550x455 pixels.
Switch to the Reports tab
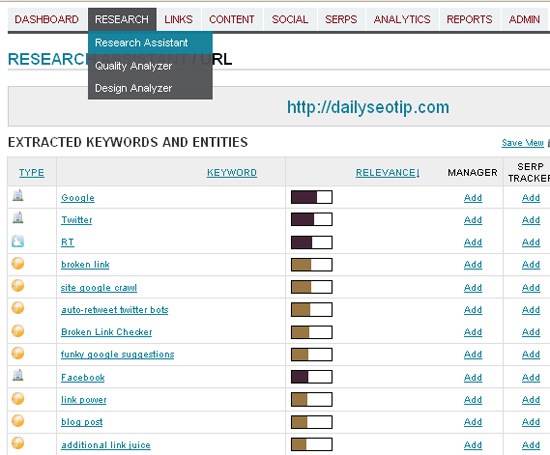click(x=469, y=19)
